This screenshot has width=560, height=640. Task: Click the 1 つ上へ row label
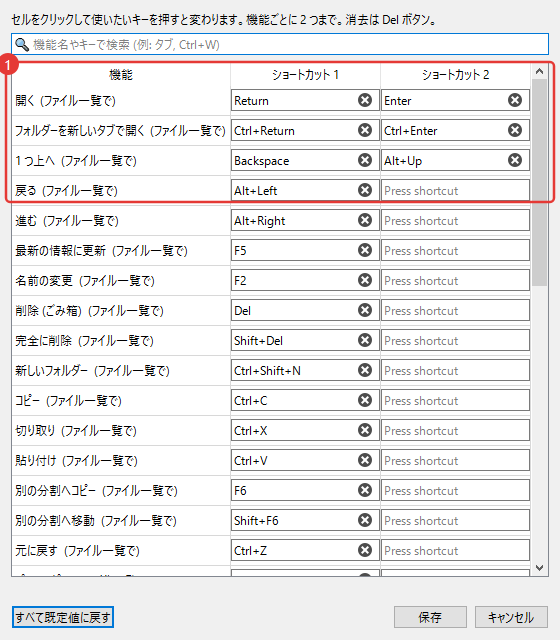[x=76, y=161]
